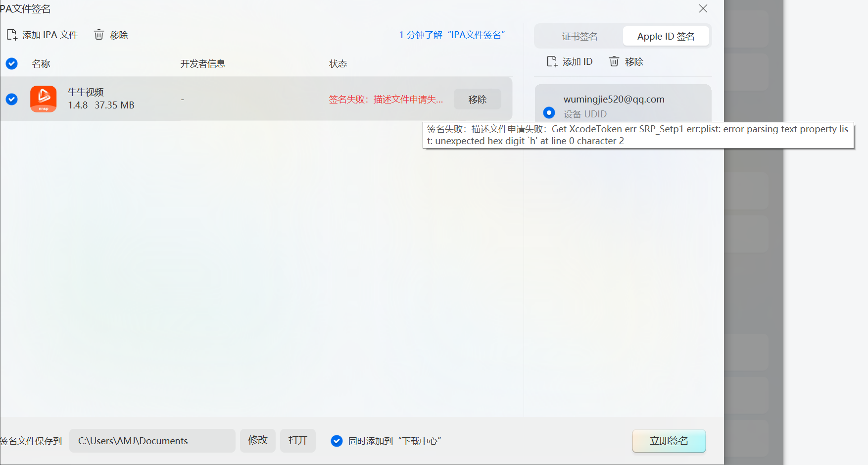The image size is (868, 465).
Task: Uncheck the 牛牛视频 row checkbox
Action: coord(11,99)
